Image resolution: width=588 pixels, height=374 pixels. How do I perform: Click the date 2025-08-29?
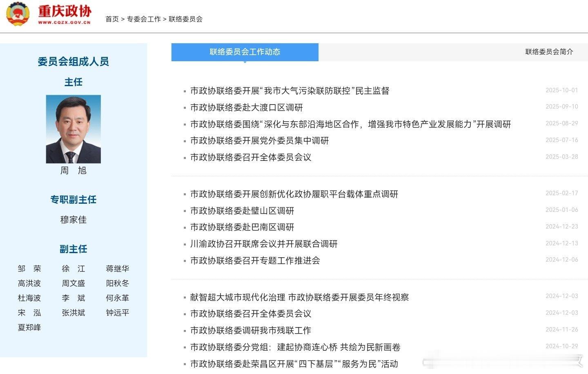pos(562,123)
